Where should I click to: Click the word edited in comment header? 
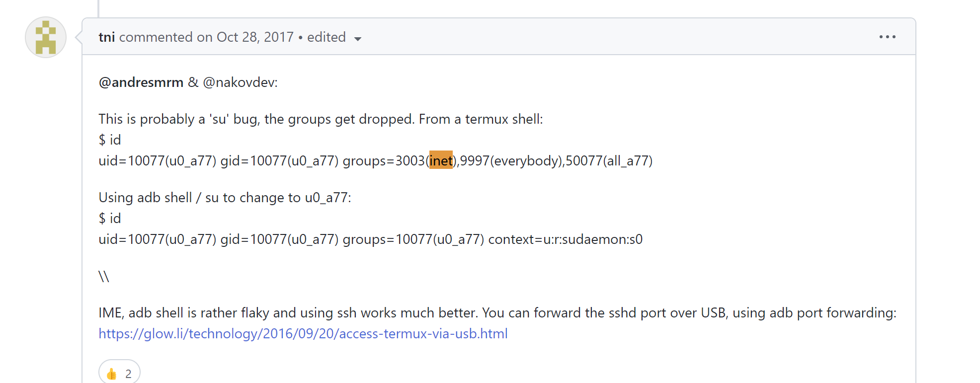[326, 37]
